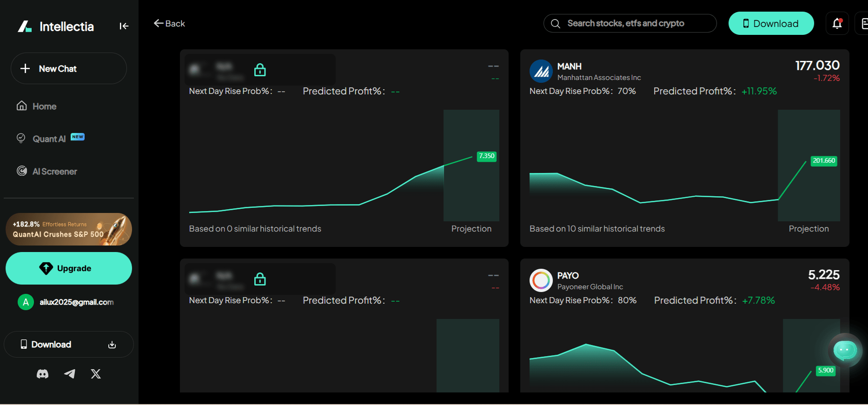Click the search stocks, etfs and crypto field
Viewport: 868px width, 405px height.
(x=630, y=23)
